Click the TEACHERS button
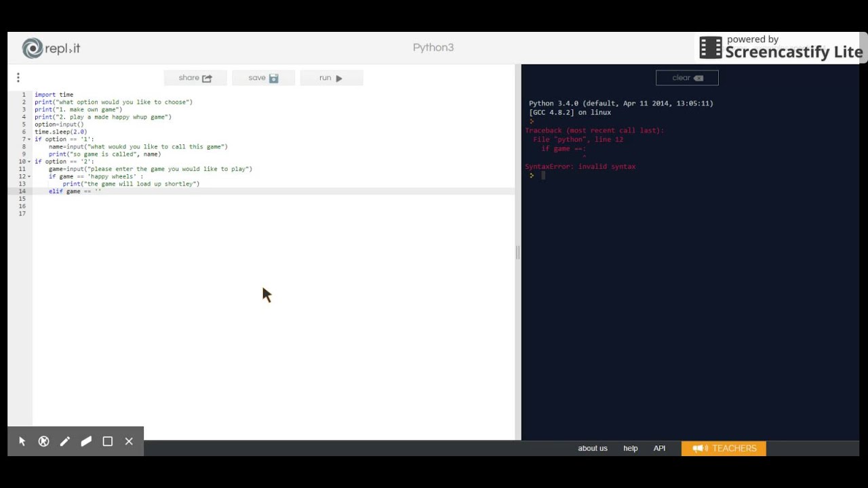Screen dimensions: 868x488 (724, 448)
